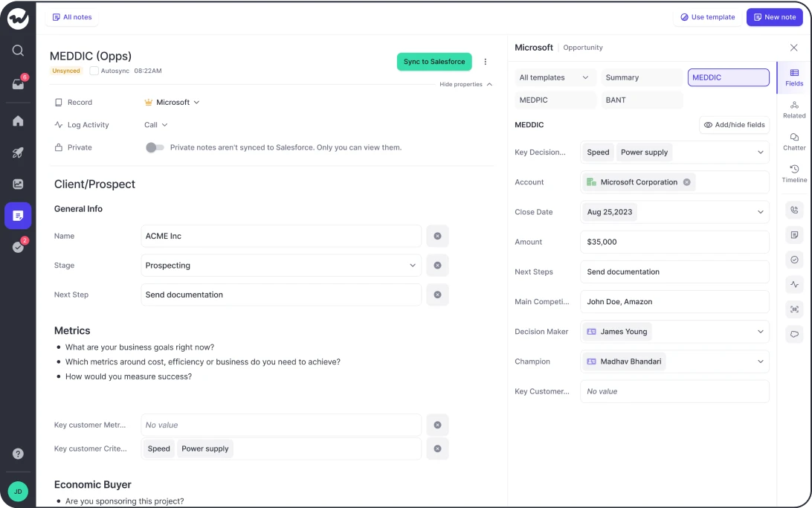Open the tasks checkmark icon with badge
812x508 pixels.
point(18,246)
